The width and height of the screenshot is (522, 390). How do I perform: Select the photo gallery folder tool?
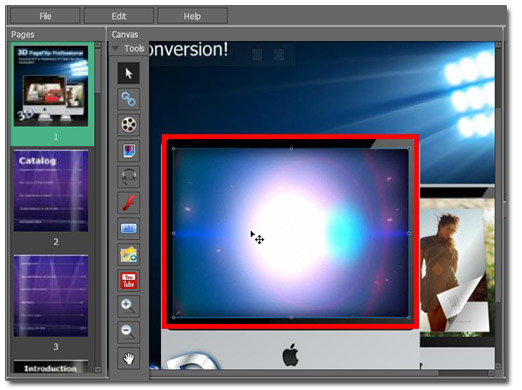tap(128, 254)
